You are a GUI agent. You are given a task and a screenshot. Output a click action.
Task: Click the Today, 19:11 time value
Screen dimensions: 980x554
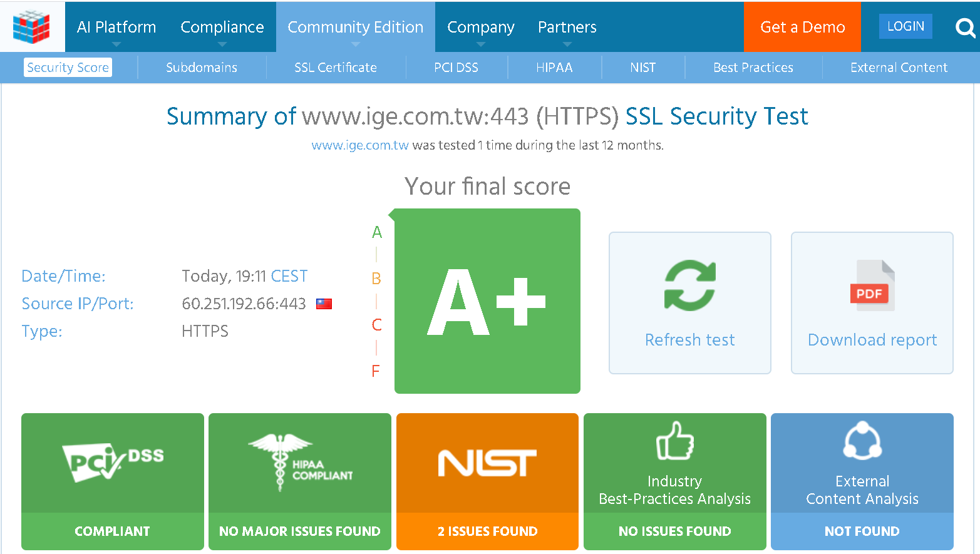(x=224, y=276)
